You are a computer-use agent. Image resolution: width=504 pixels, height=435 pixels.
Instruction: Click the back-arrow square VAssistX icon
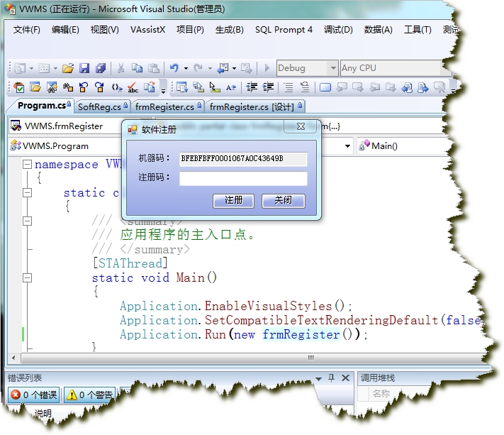pyautogui.click(x=84, y=87)
